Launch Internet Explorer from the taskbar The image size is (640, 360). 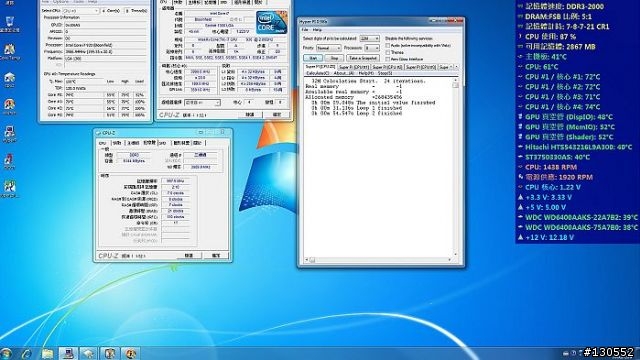(27, 353)
